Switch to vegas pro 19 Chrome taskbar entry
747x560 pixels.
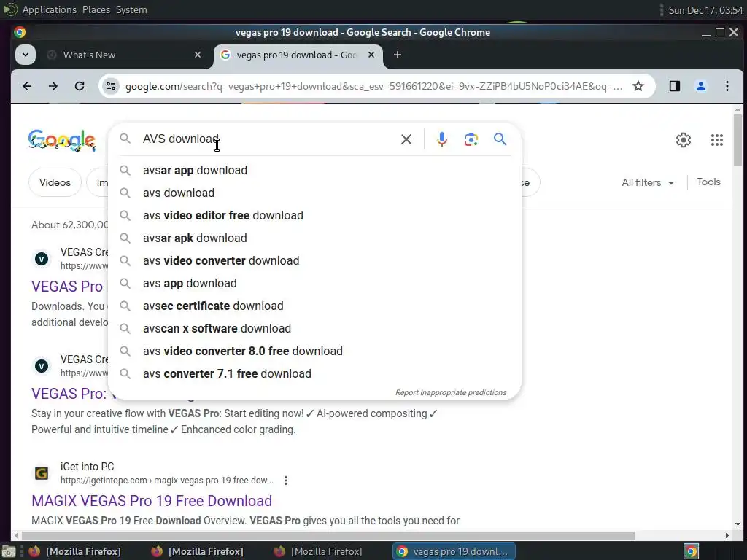pyautogui.click(x=454, y=551)
